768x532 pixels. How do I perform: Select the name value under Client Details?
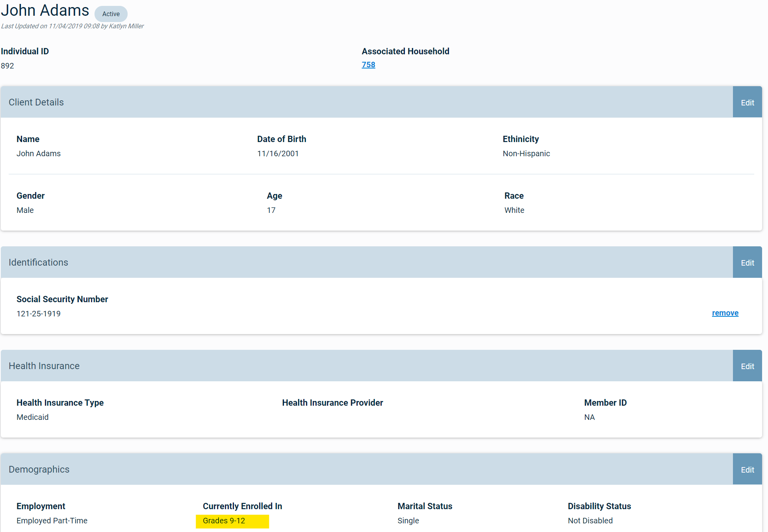tap(39, 153)
